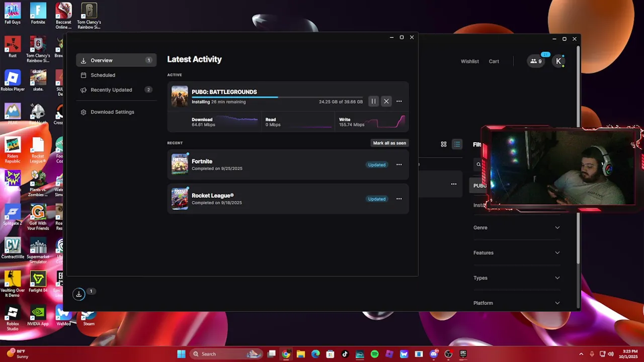Pause the PUBG: BATTLEGROUNDS installation
The image size is (644, 362).
(373, 102)
